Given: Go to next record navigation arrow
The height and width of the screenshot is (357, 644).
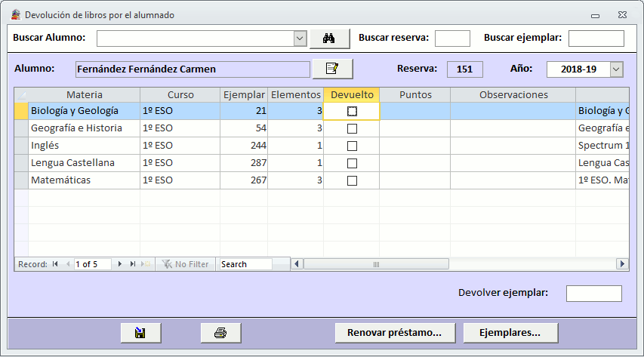Looking at the screenshot, I should [119, 264].
